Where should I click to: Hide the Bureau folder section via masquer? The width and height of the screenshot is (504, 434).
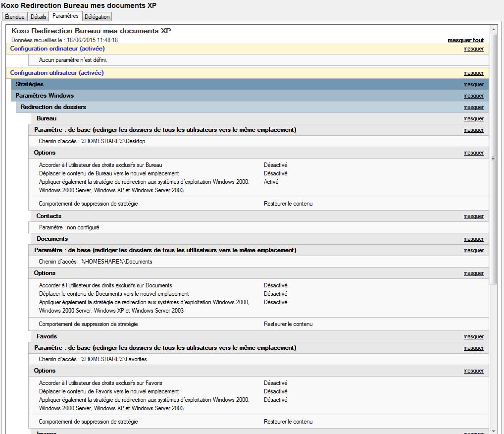[x=473, y=119]
